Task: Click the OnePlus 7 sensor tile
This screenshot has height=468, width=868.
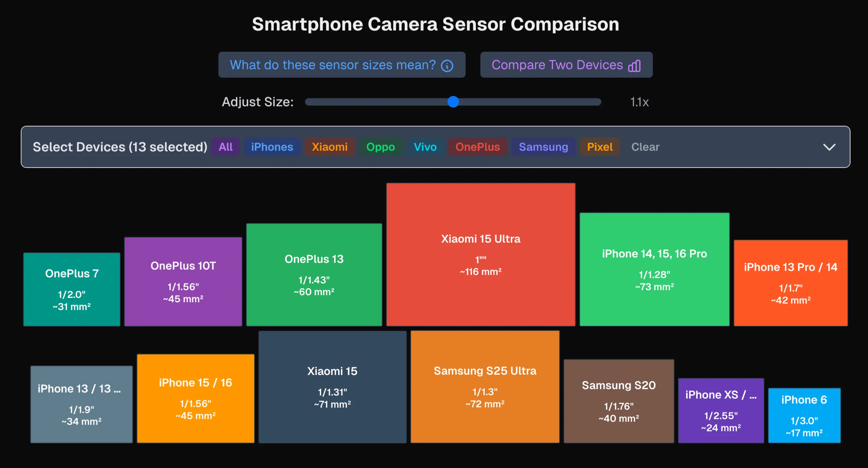Action: click(x=72, y=289)
